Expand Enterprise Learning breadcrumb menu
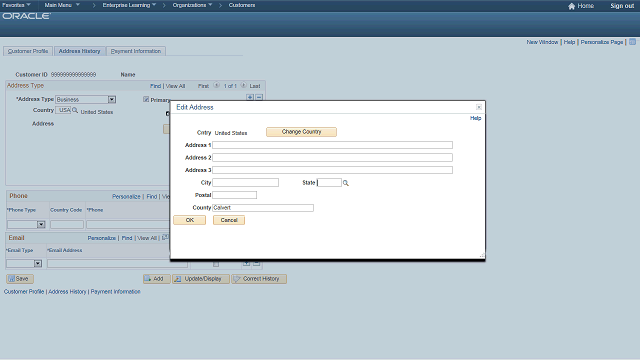 129,5
